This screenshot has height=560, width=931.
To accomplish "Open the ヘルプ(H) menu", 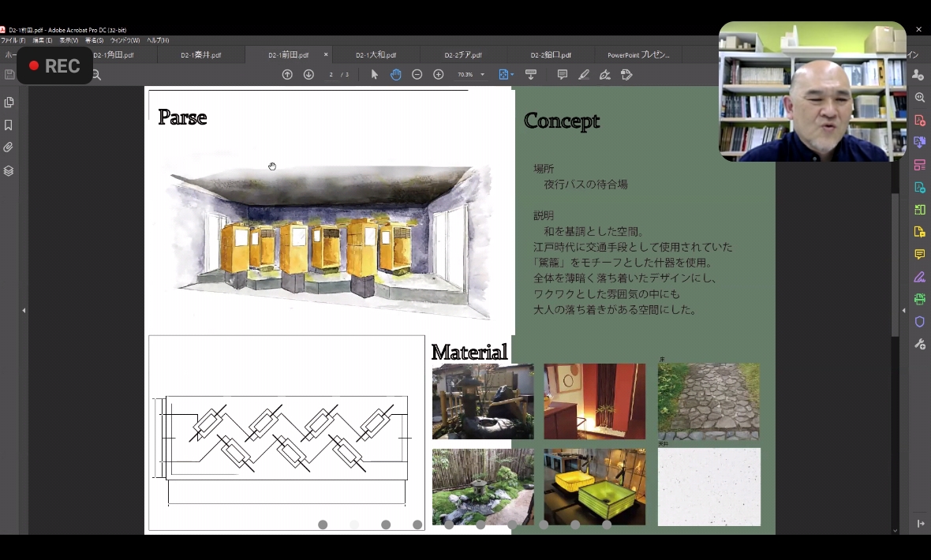I will tap(158, 40).
